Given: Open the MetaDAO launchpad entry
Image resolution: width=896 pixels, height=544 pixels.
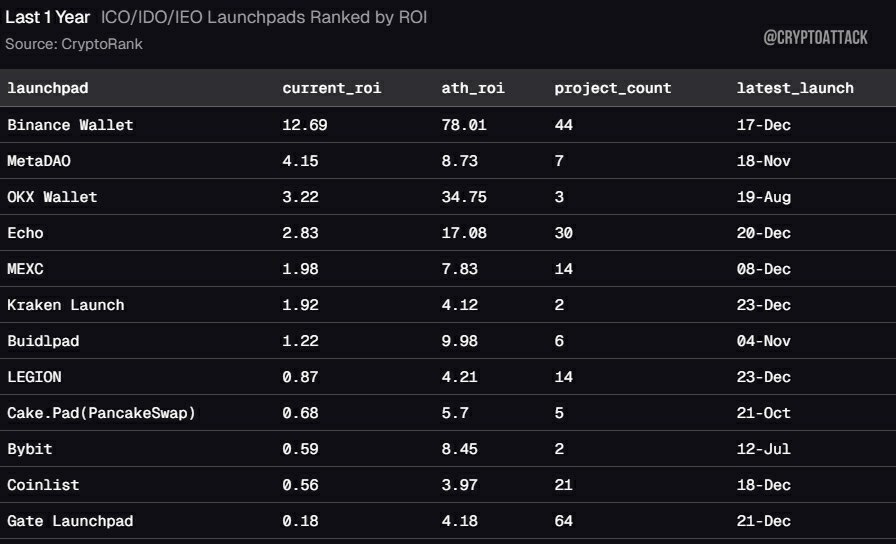Looking at the screenshot, I should click(x=39, y=161).
